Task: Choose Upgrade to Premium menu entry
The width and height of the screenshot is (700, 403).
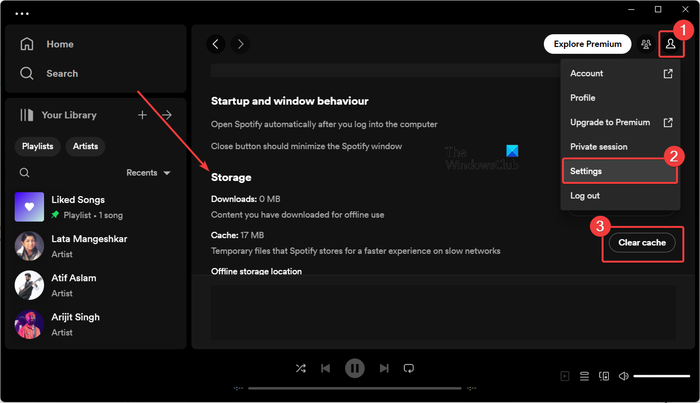Action: pos(621,122)
